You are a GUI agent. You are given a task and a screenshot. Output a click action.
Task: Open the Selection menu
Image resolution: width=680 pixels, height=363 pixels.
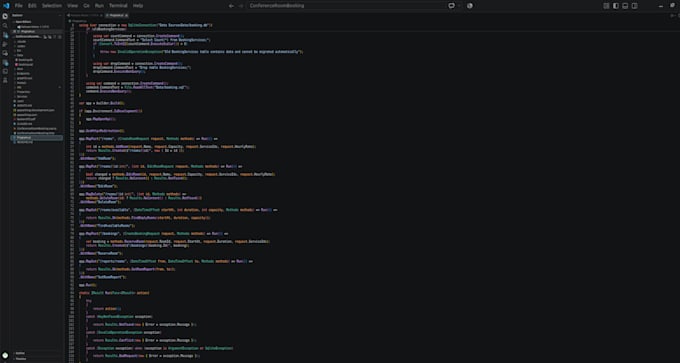coord(52,6)
